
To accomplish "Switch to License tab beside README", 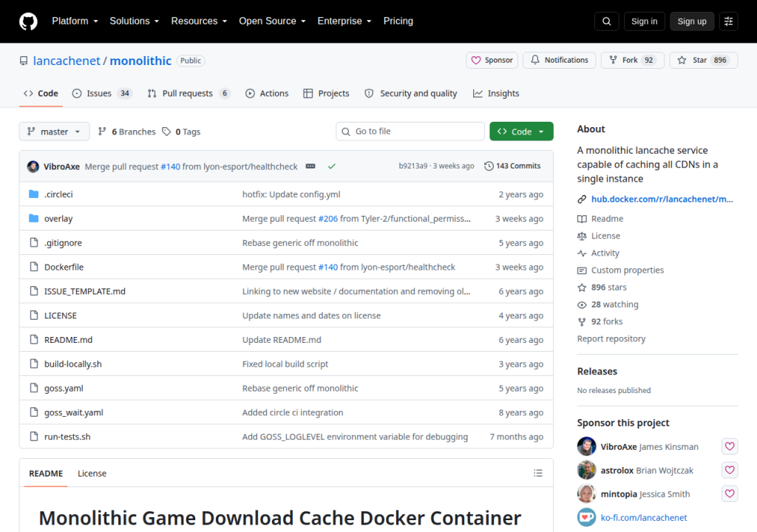I will (92, 474).
